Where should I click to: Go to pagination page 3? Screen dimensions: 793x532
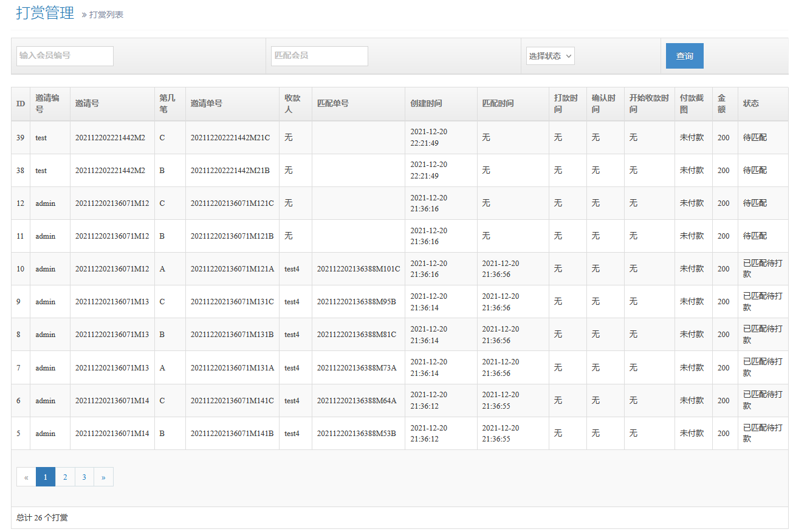[84, 477]
